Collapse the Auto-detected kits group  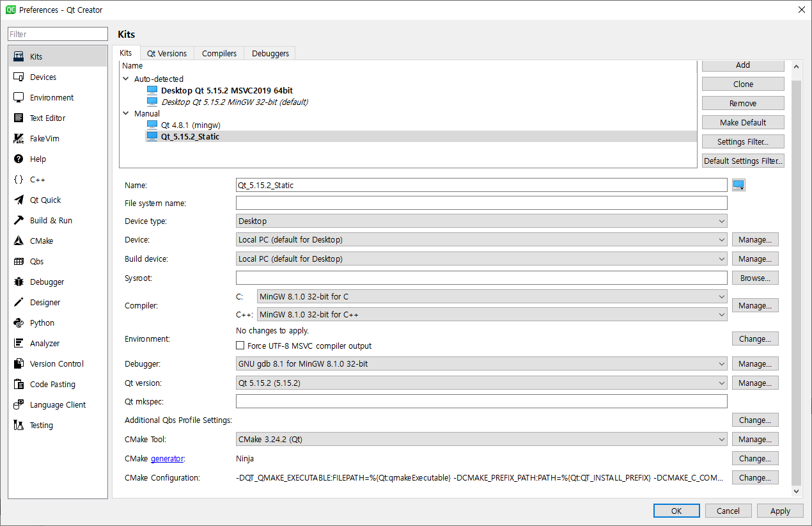point(125,79)
